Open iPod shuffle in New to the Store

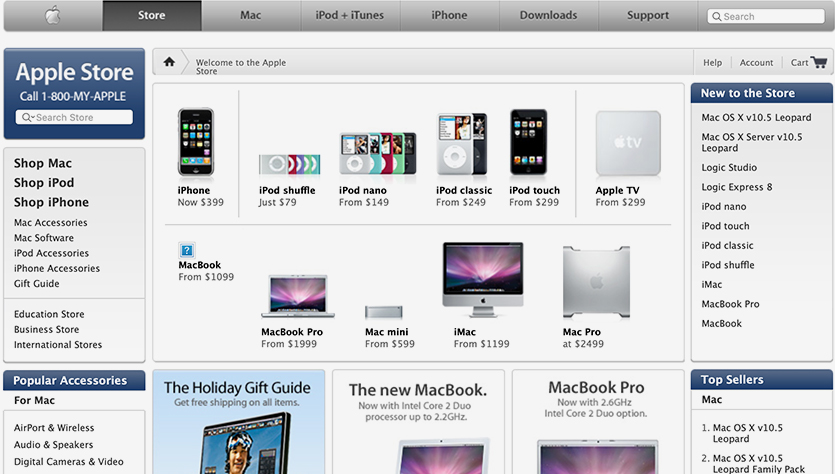[x=728, y=265]
